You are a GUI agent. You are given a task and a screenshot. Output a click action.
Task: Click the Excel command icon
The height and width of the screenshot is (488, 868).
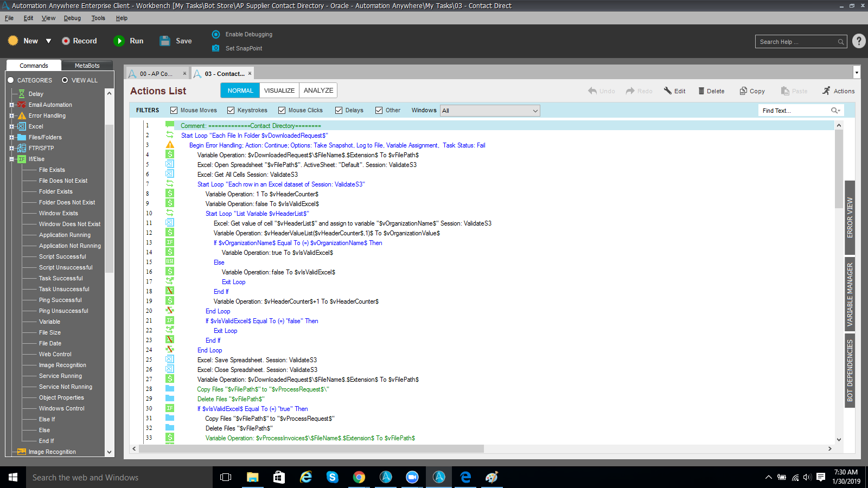[x=22, y=126]
